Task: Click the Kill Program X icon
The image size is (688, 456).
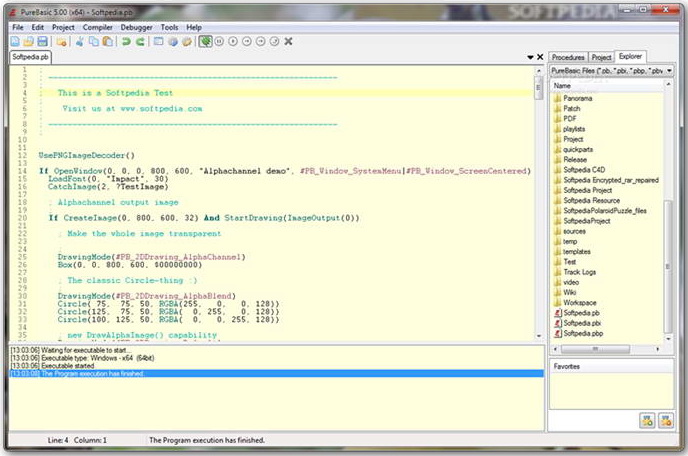Action: (288, 42)
